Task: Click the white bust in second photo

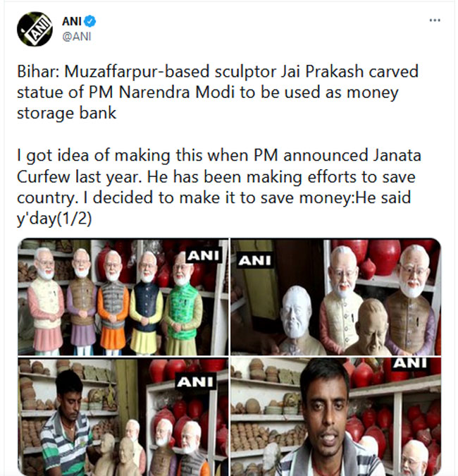Action: (x=296, y=319)
